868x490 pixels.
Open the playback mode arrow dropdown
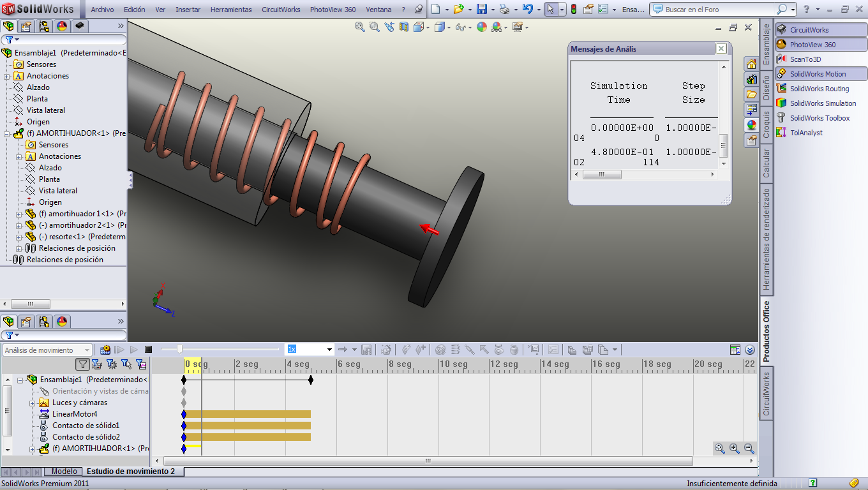354,350
